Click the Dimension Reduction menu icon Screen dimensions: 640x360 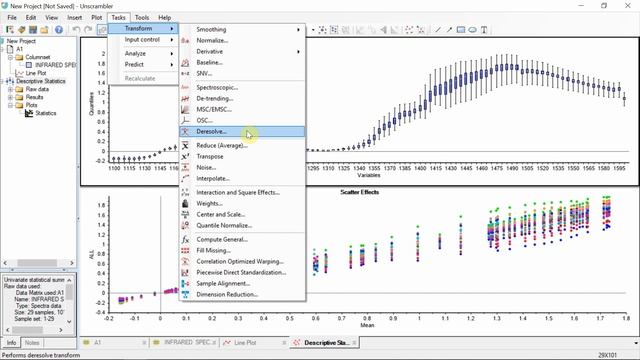coord(185,294)
